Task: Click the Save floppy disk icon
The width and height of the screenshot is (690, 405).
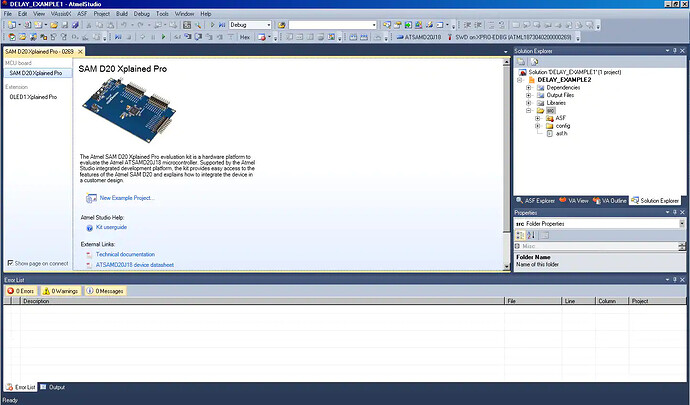Action: pyautogui.click(x=65, y=25)
